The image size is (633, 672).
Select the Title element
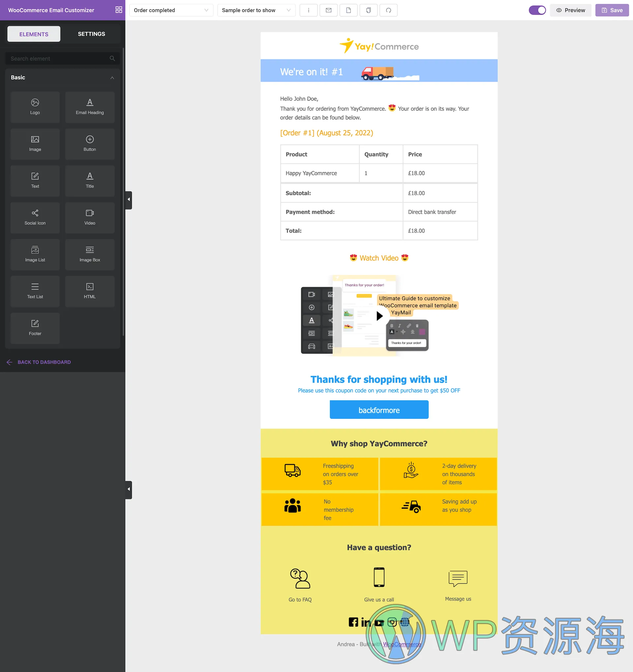[x=90, y=180]
